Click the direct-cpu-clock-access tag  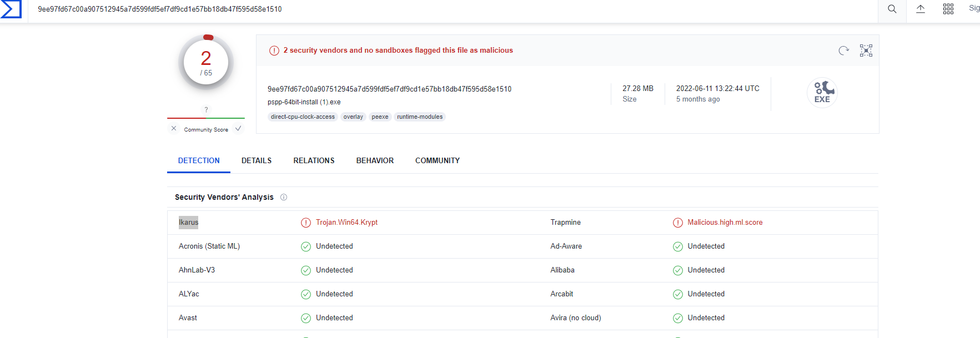tap(303, 117)
